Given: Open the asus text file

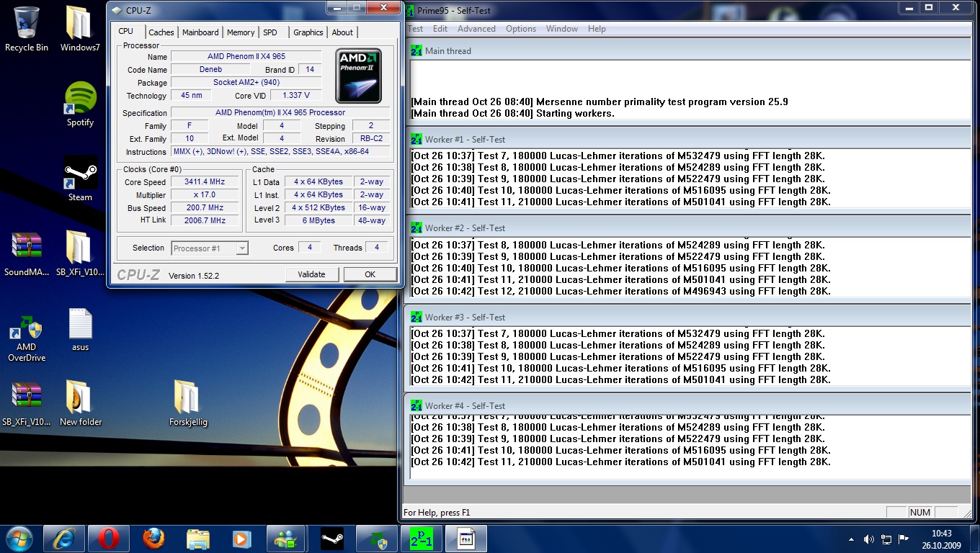Looking at the screenshot, I should [x=80, y=330].
